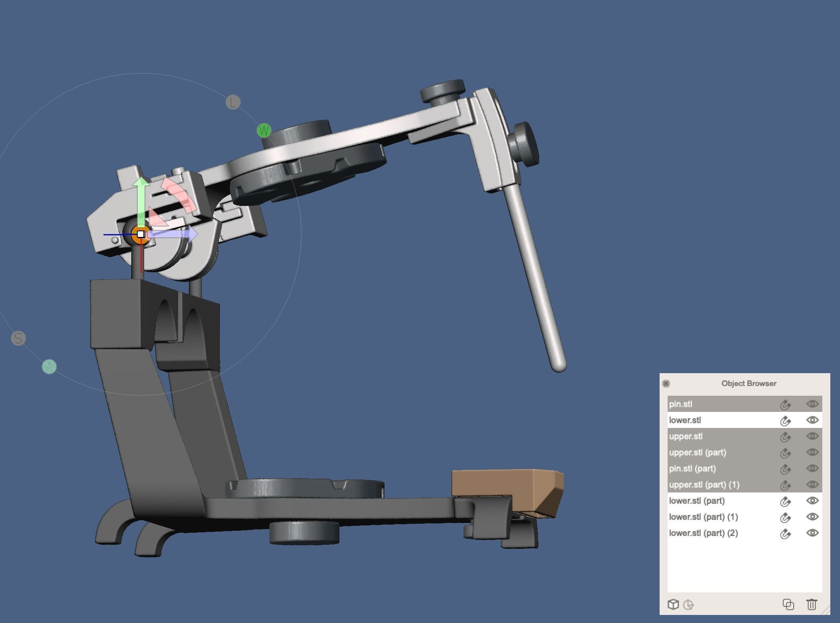
Task: Click the grayed pie-chart icon beside the cube
Action: [689, 604]
